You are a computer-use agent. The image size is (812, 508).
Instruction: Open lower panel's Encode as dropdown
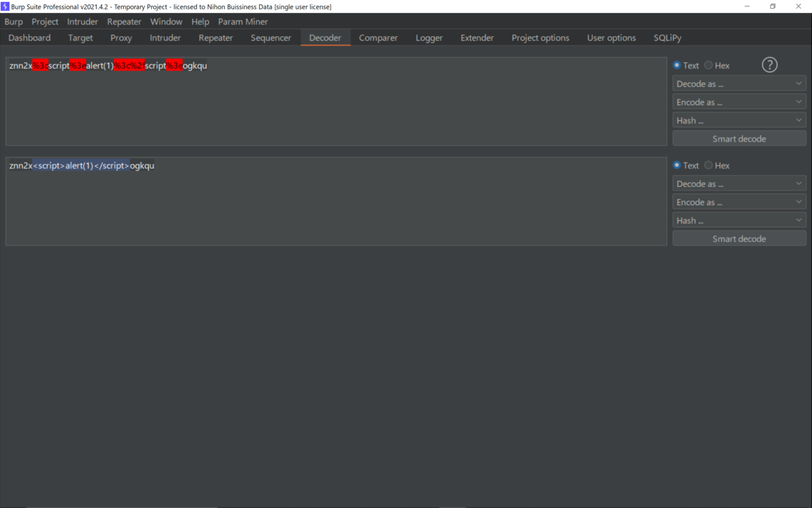pos(739,202)
